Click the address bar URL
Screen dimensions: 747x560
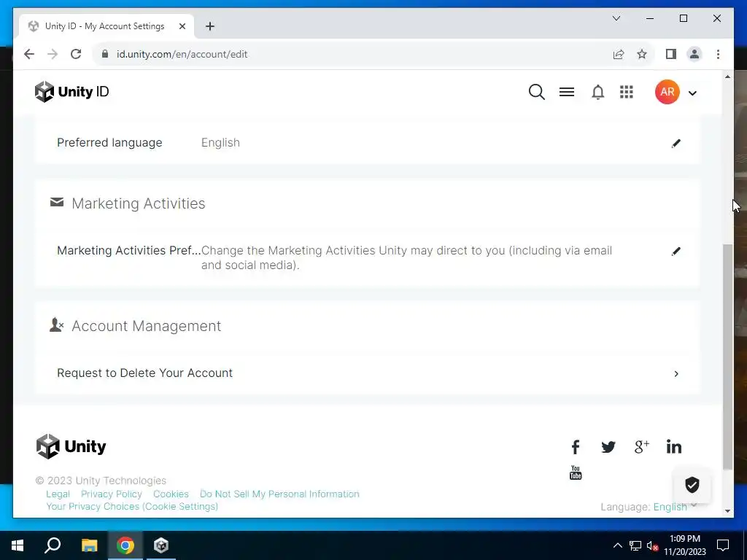(x=182, y=54)
